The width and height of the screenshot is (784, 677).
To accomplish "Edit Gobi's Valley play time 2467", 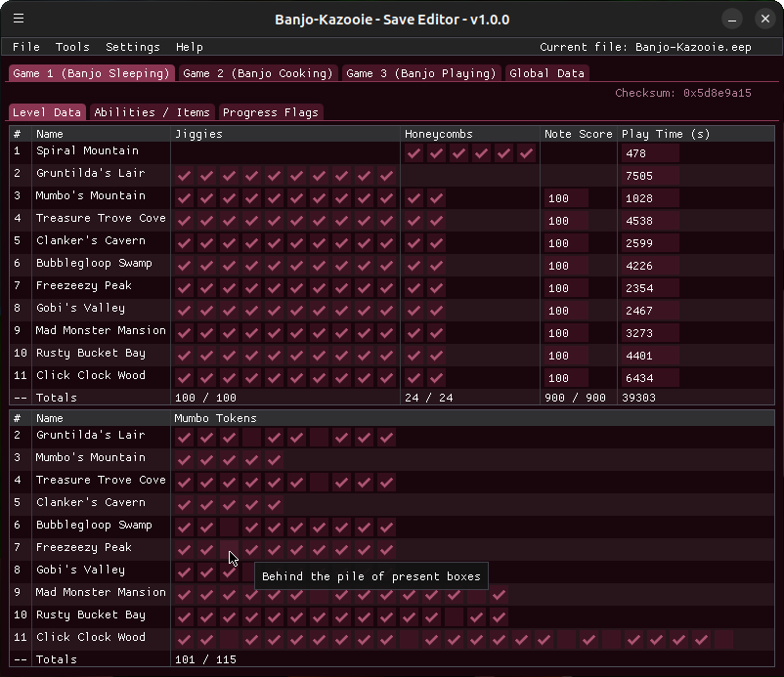I will (650, 311).
